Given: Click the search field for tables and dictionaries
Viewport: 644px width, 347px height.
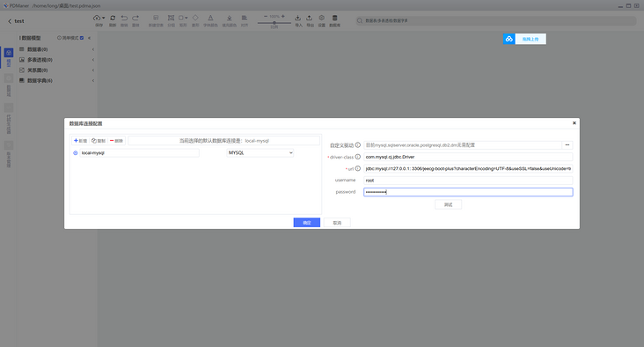Looking at the screenshot, I should click(496, 20).
